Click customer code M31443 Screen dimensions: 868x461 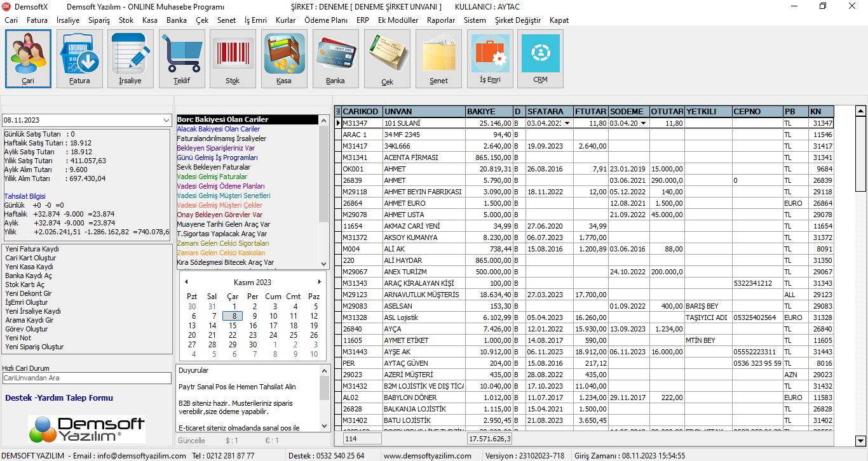click(x=355, y=352)
